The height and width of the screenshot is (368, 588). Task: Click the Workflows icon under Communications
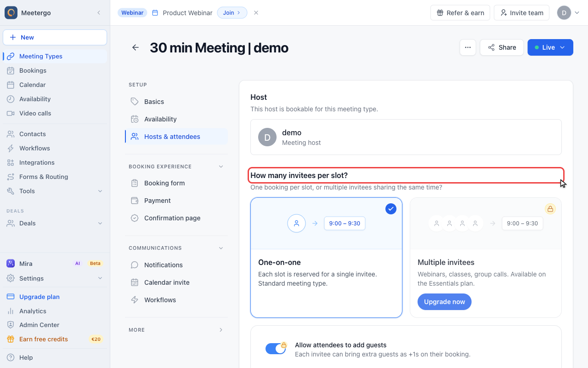[x=135, y=300]
